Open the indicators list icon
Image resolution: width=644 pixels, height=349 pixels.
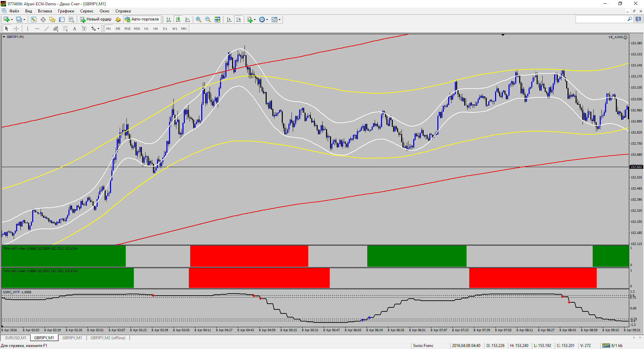coord(250,19)
